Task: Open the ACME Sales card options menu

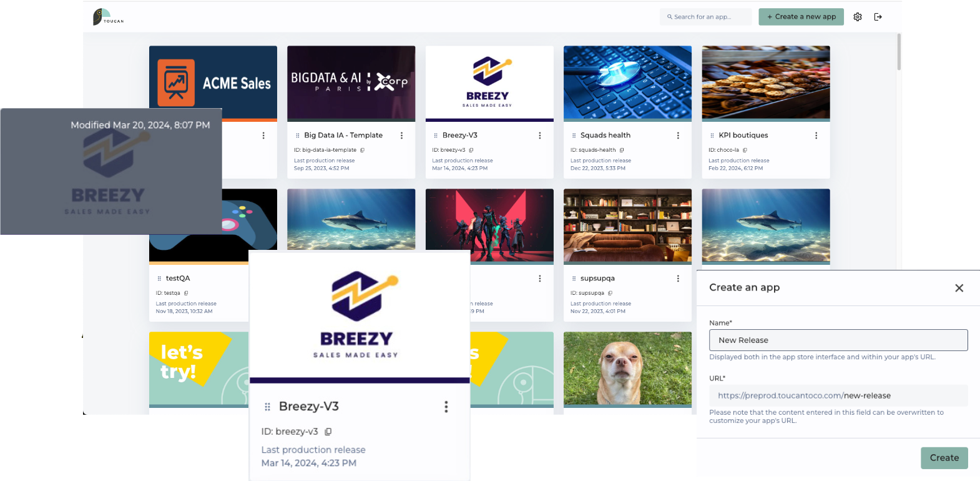Action: click(263, 136)
